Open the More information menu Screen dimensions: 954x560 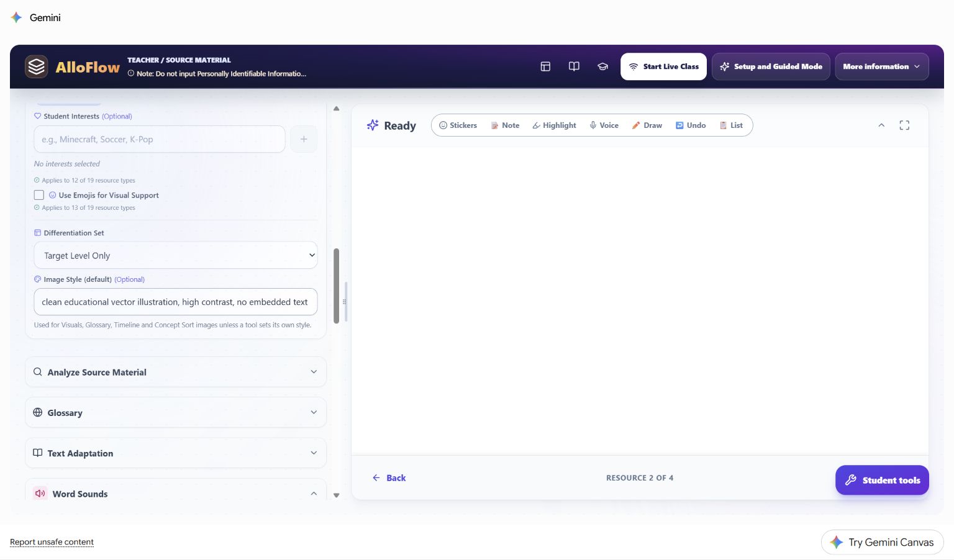pos(881,66)
